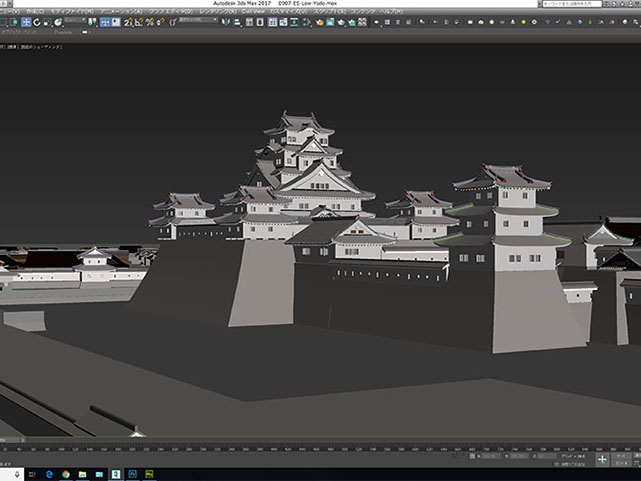Click the Set Key plus button
This screenshot has height=481, width=641.
(603, 460)
